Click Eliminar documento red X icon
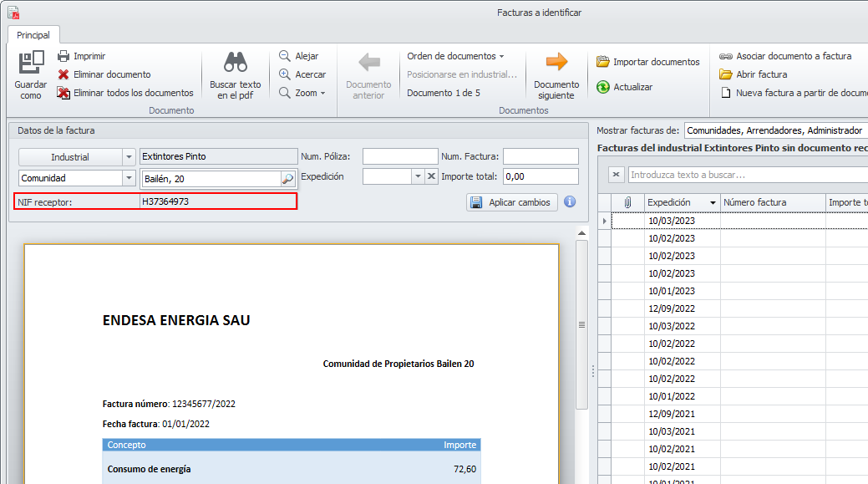The height and width of the screenshot is (484, 868). coord(63,74)
